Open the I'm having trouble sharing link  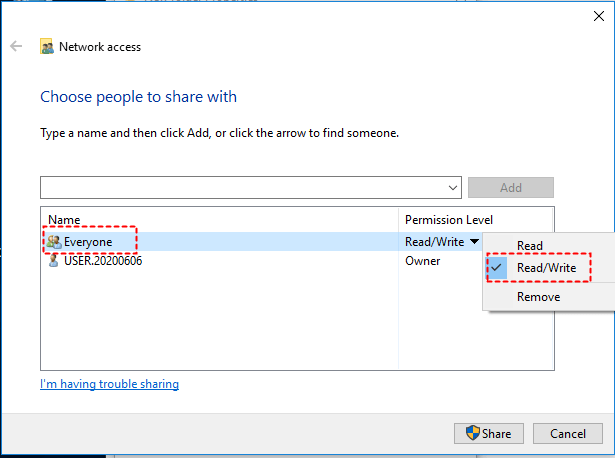(109, 383)
